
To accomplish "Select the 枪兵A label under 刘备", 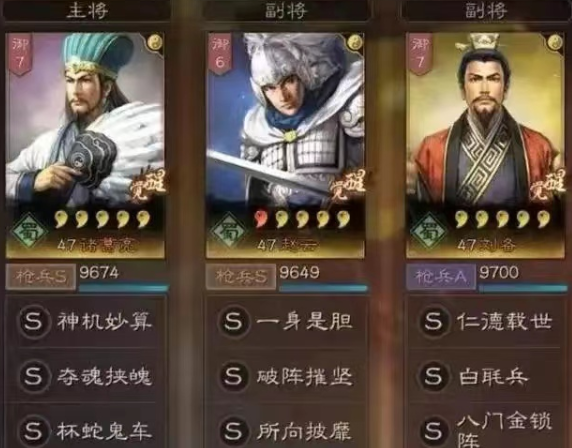I will pos(441,277).
